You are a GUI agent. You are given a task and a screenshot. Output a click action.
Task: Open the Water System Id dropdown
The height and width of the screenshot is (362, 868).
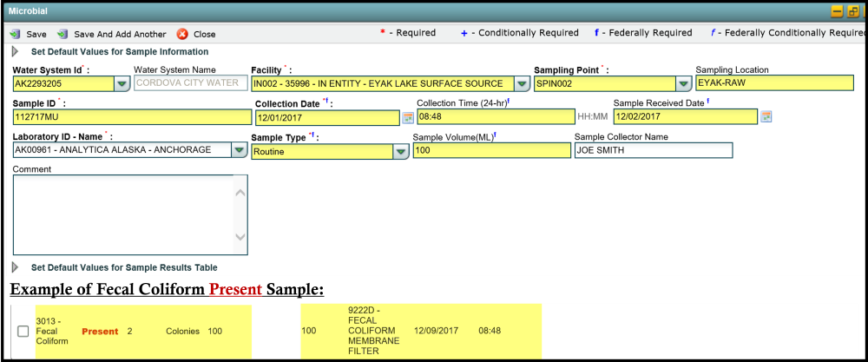(x=122, y=84)
